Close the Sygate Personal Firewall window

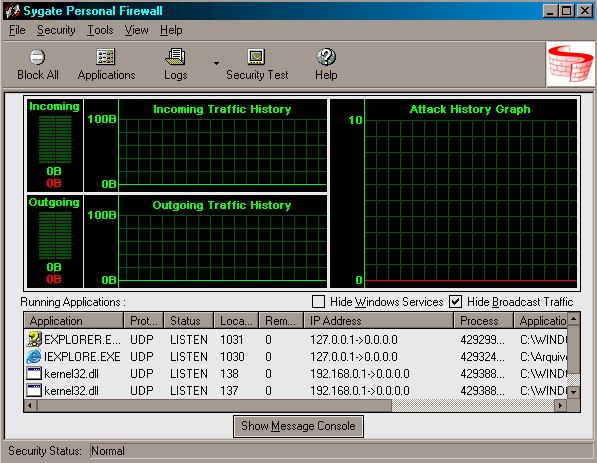[584, 11]
